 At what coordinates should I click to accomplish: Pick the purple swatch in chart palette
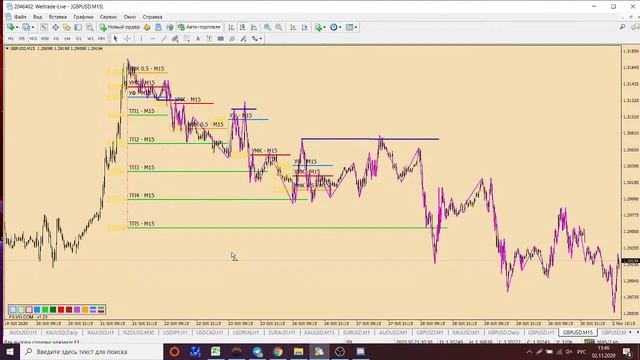click(77, 310)
